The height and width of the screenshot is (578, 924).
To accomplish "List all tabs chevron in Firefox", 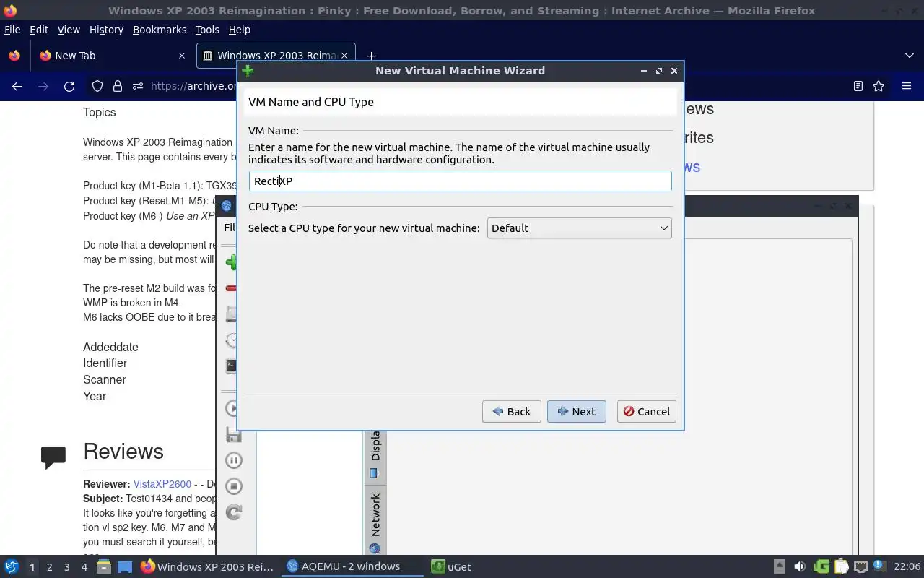I will pyautogui.click(x=910, y=56).
